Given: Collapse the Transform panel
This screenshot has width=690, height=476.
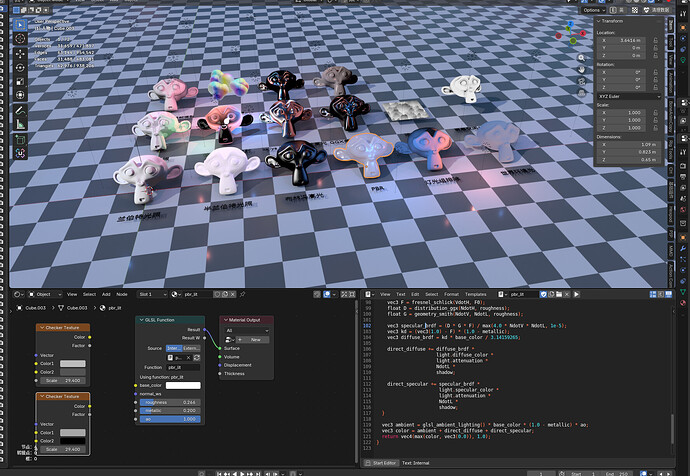Looking at the screenshot, I should coord(609,21).
